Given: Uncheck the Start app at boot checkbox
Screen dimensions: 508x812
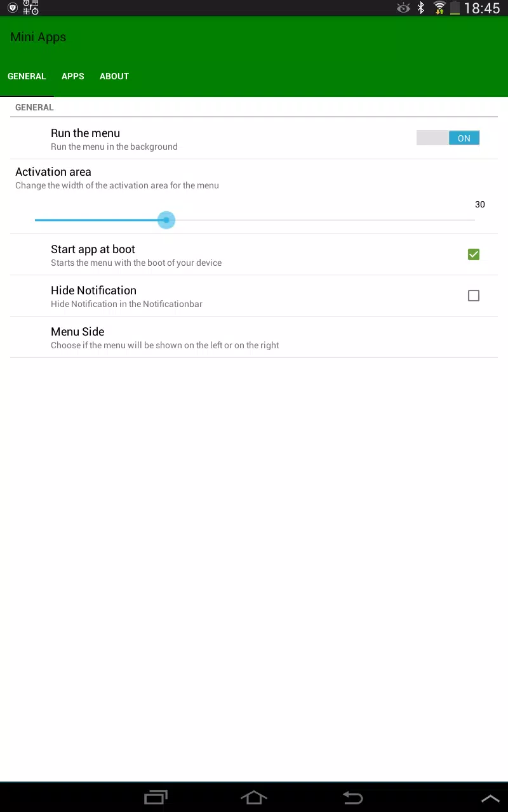Looking at the screenshot, I should tap(474, 254).
